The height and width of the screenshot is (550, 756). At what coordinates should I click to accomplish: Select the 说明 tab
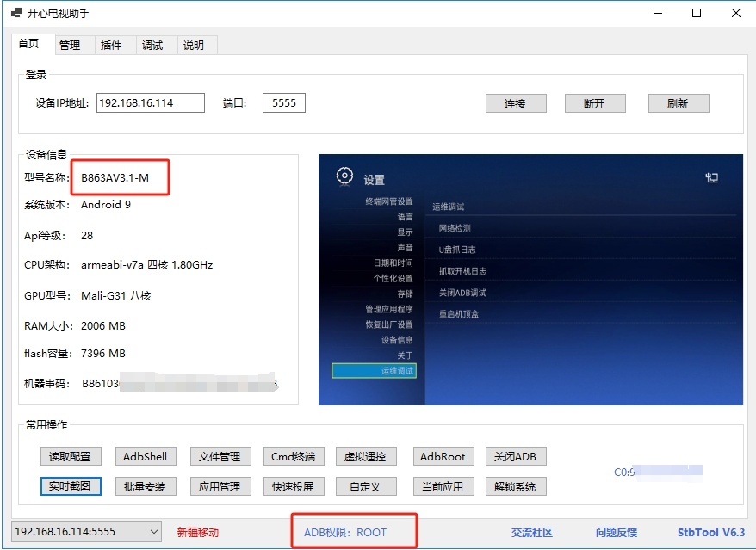click(x=195, y=45)
